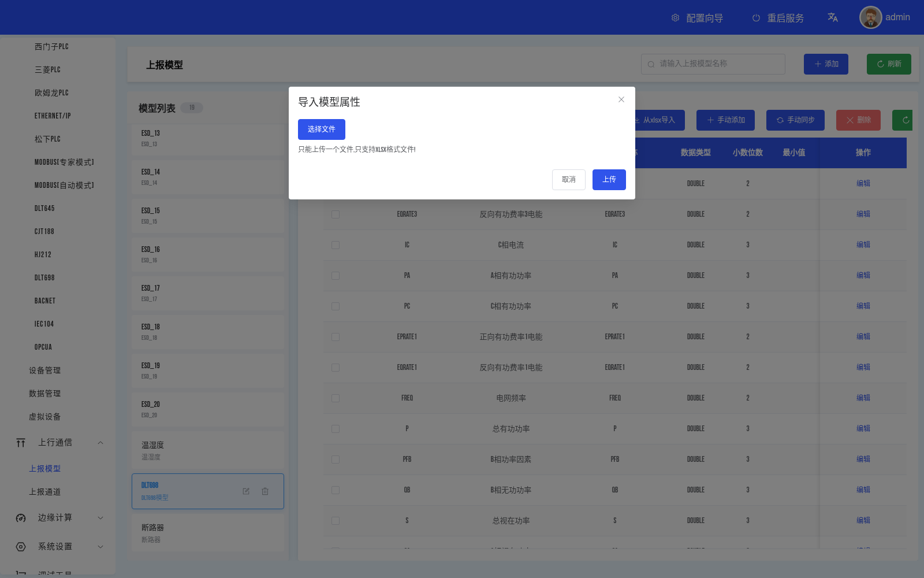Click the 边缘计算 sidebar icon
This screenshot has width=924, height=578.
[21, 518]
